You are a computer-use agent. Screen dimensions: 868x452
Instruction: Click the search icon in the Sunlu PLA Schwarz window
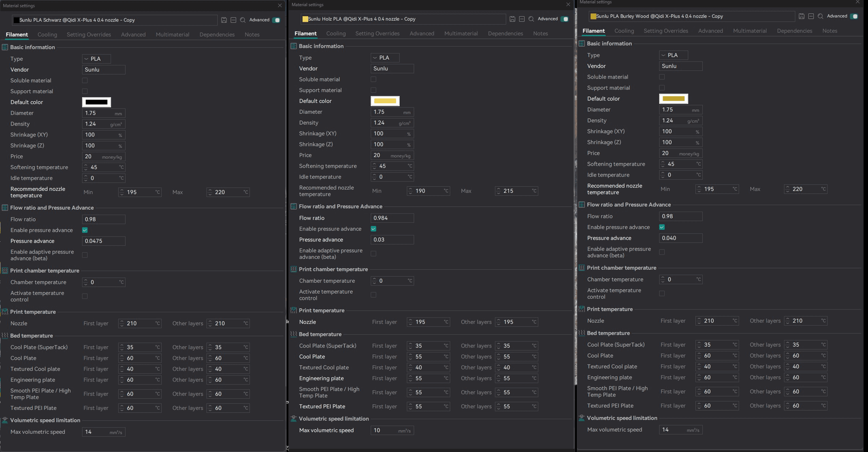point(243,20)
